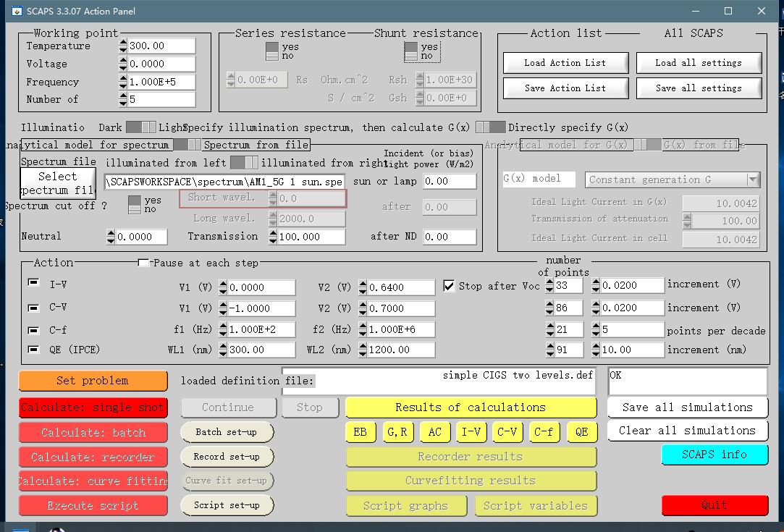
Task: Enable the I-V action toggle
Action: coord(33,284)
